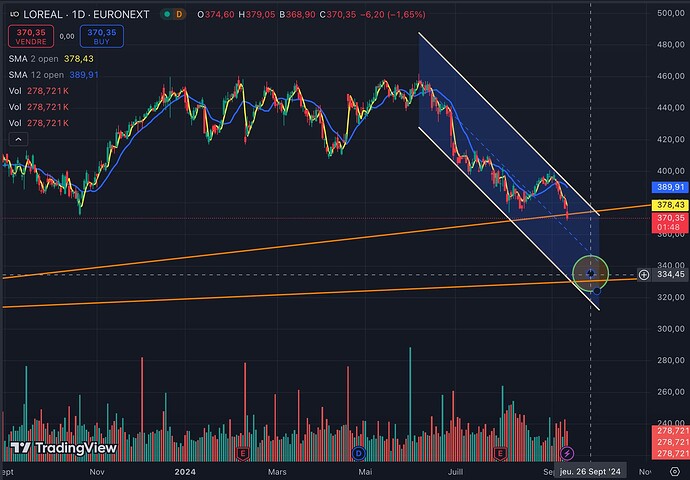The width and height of the screenshot is (690, 480).
Task: Click the purple lightning bolt event marker
Action: (568, 454)
